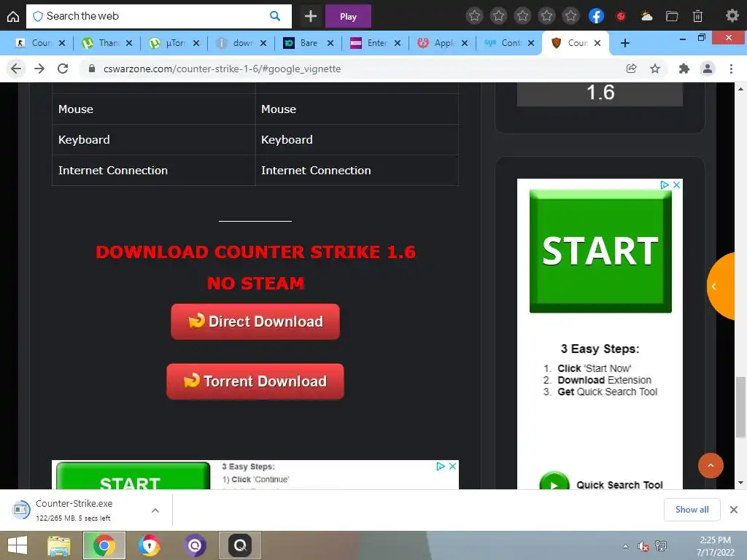Click the muted volume tray icon

coord(643,546)
